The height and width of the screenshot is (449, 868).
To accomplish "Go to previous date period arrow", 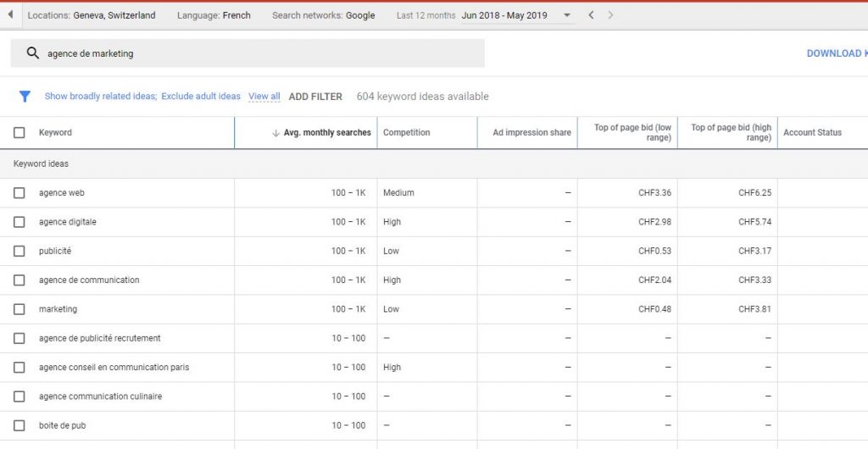I will point(591,15).
